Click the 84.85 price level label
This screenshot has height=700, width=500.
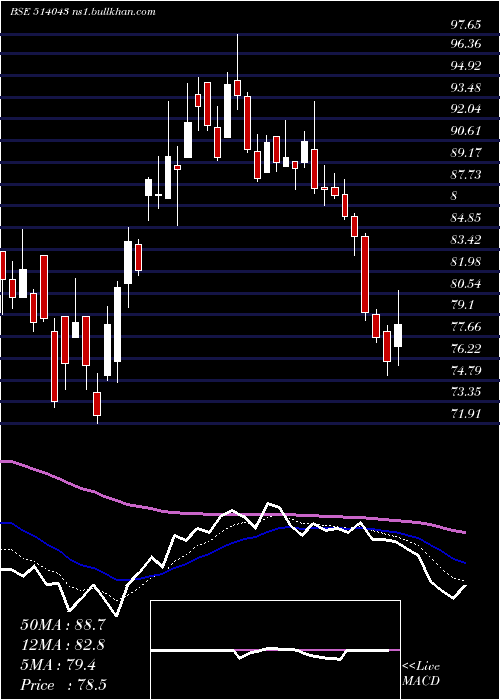tap(466, 218)
